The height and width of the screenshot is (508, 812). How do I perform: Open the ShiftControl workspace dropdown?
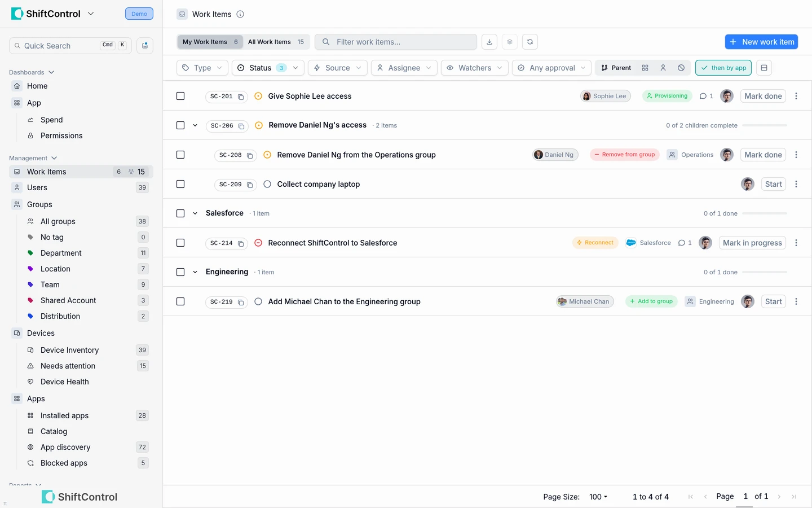[x=91, y=14]
